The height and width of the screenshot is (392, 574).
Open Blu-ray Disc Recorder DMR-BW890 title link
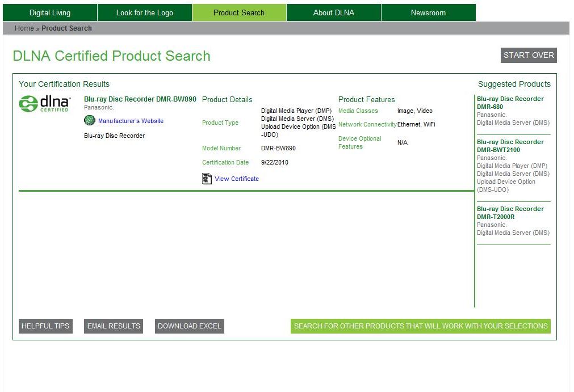[x=140, y=99]
